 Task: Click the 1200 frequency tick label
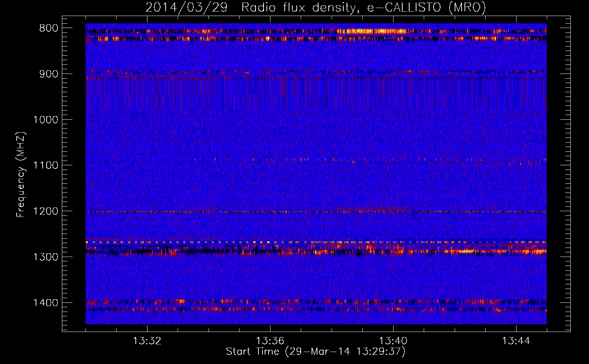[x=46, y=211]
